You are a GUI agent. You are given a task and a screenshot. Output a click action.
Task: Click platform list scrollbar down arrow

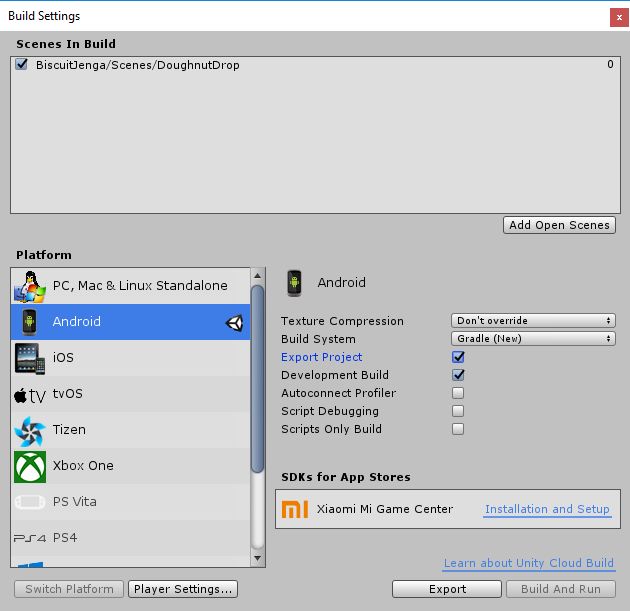(x=258, y=558)
